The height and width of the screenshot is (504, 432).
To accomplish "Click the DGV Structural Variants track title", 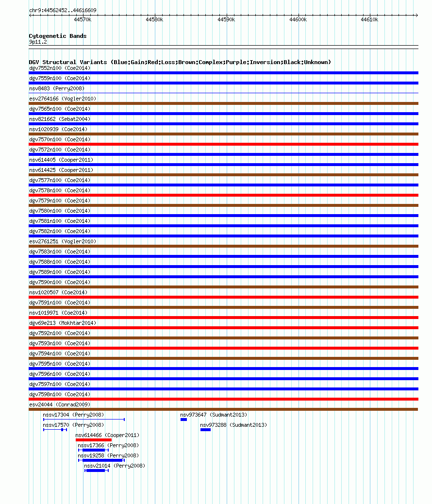I will point(180,62).
